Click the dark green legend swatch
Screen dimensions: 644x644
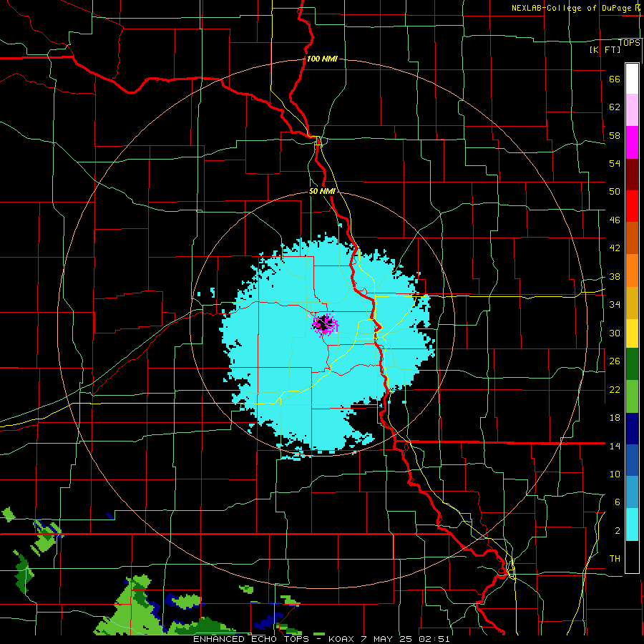(x=632, y=364)
